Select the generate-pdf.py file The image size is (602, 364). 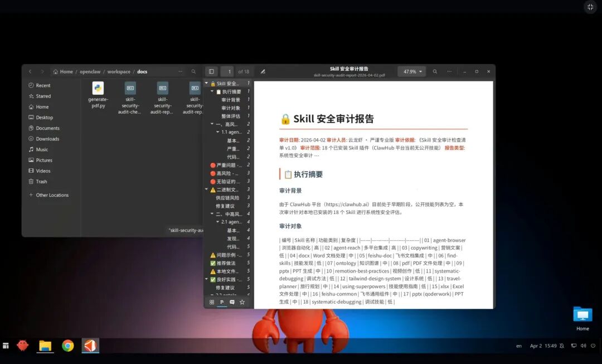point(98,95)
